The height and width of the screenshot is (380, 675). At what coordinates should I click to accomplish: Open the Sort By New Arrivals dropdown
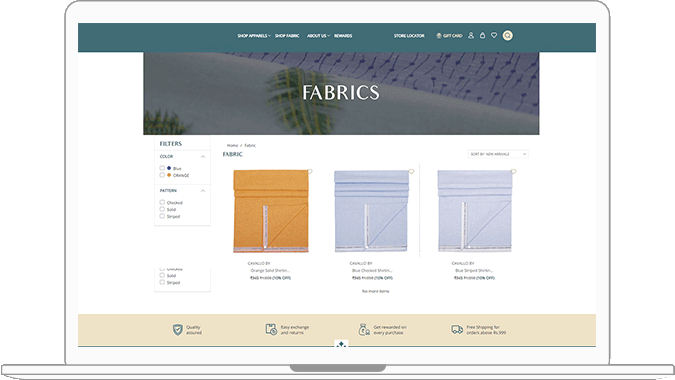tap(498, 154)
